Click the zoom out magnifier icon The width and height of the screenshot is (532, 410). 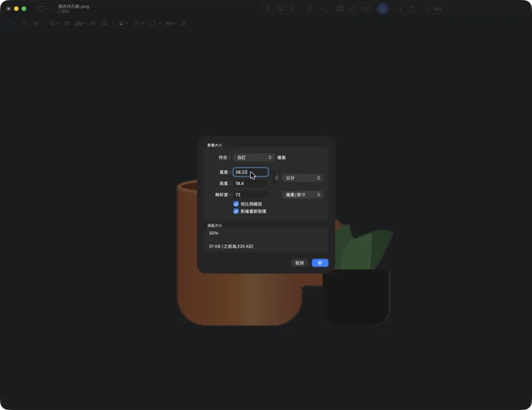point(268,9)
